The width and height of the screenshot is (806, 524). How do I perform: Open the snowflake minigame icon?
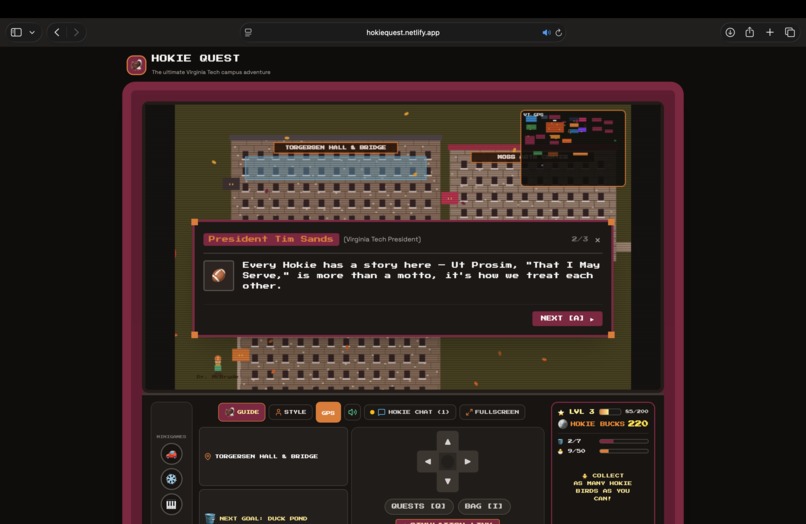pyautogui.click(x=171, y=479)
